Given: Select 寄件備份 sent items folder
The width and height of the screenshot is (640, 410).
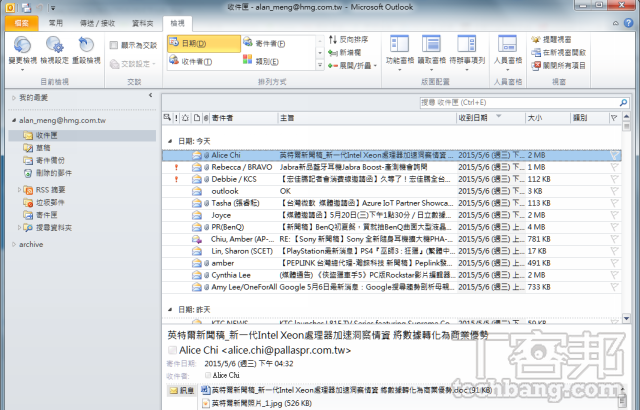Looking at the screenshot, I should [44, 160].
